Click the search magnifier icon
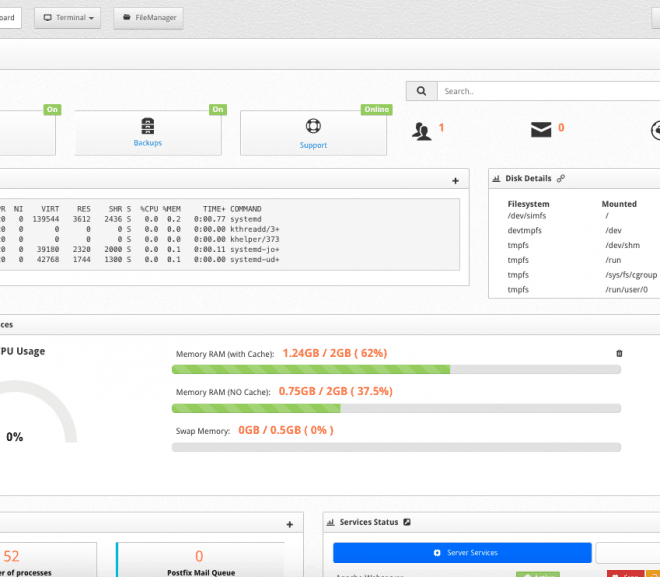 (421, 91)
